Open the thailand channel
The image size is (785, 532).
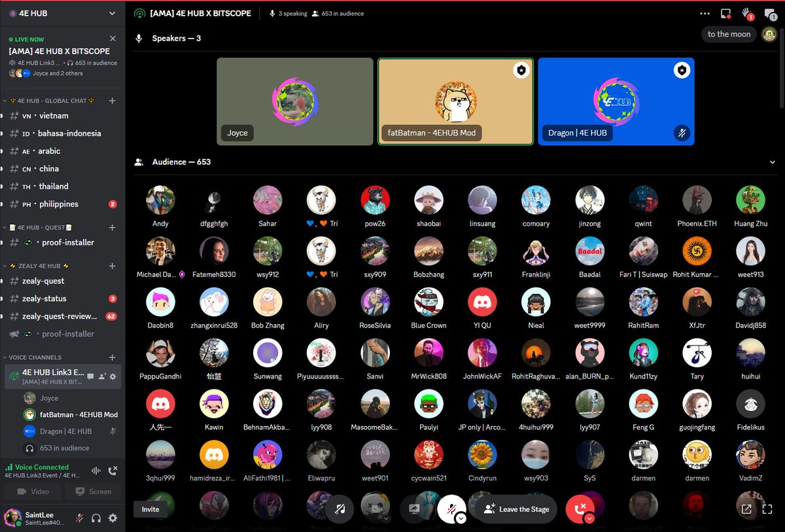pos(62,186)
